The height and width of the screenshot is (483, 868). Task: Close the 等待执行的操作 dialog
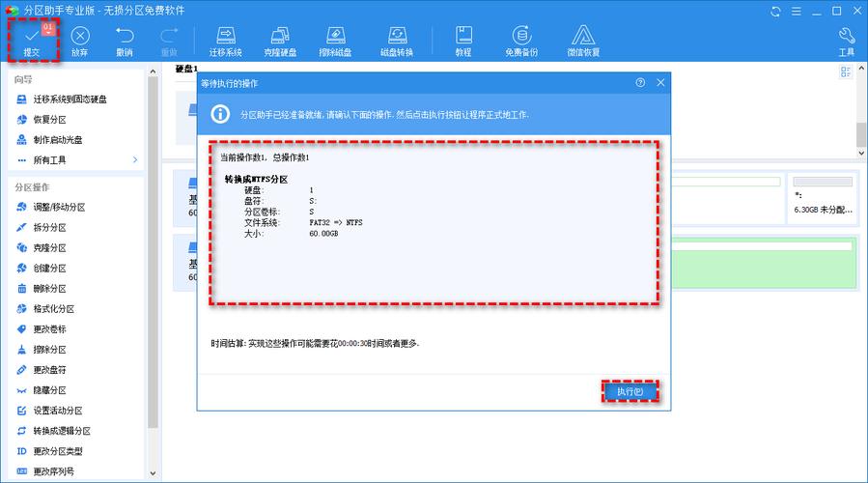tap(660, 82)
